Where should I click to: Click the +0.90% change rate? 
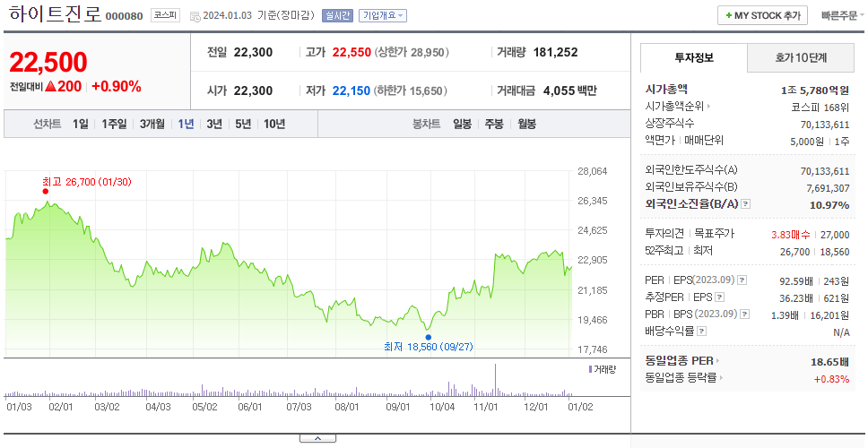(x=117, y=87)
